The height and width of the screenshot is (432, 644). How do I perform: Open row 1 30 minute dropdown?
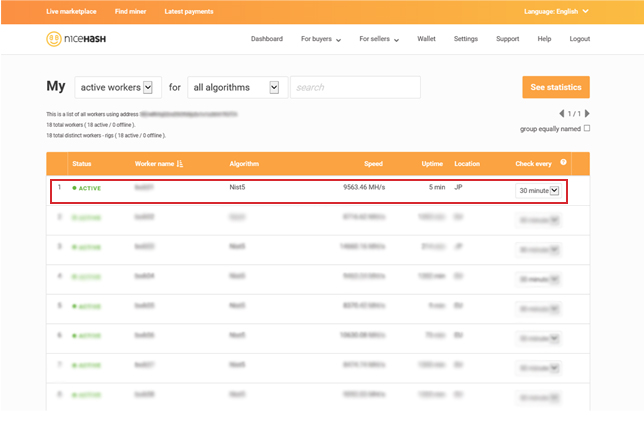point(538,191)
